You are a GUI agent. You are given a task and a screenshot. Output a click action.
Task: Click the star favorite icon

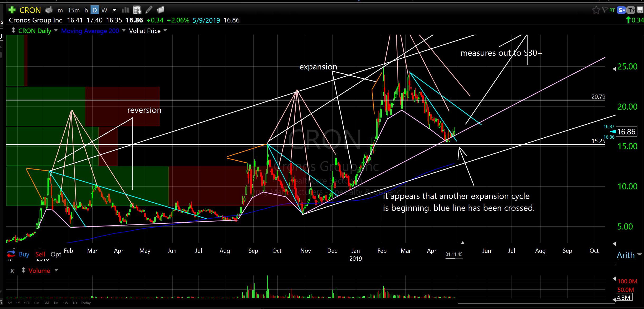[596, 10]
